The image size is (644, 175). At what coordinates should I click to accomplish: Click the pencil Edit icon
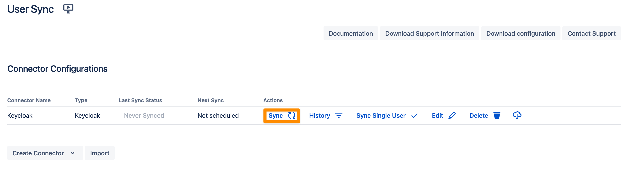click(452, 115)
